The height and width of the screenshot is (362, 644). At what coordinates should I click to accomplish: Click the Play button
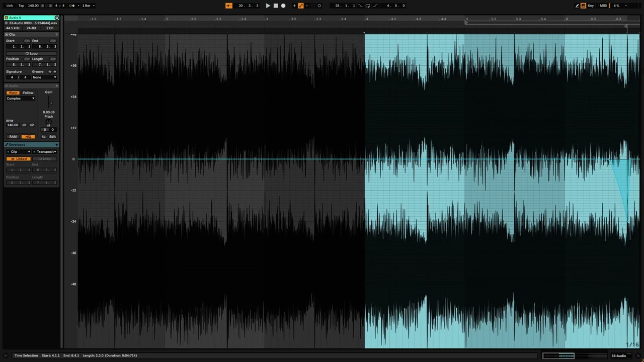[268, 6]
